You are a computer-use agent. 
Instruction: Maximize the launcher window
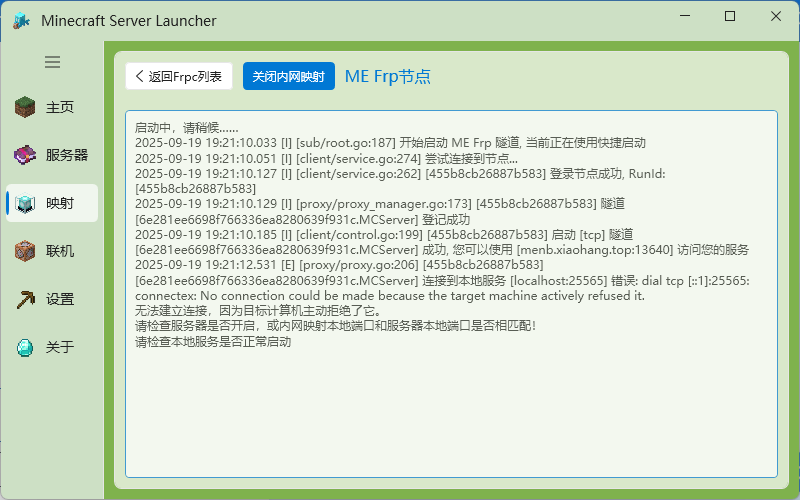(x=730, y=16)
